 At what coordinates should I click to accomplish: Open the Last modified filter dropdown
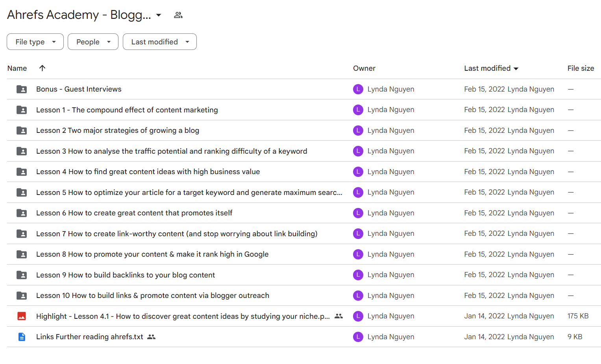[160, 42]
